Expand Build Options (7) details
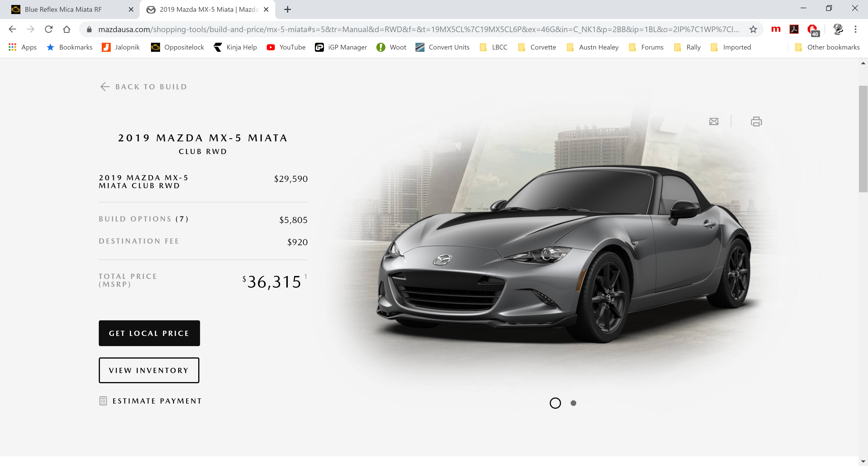 pos(144,219)
